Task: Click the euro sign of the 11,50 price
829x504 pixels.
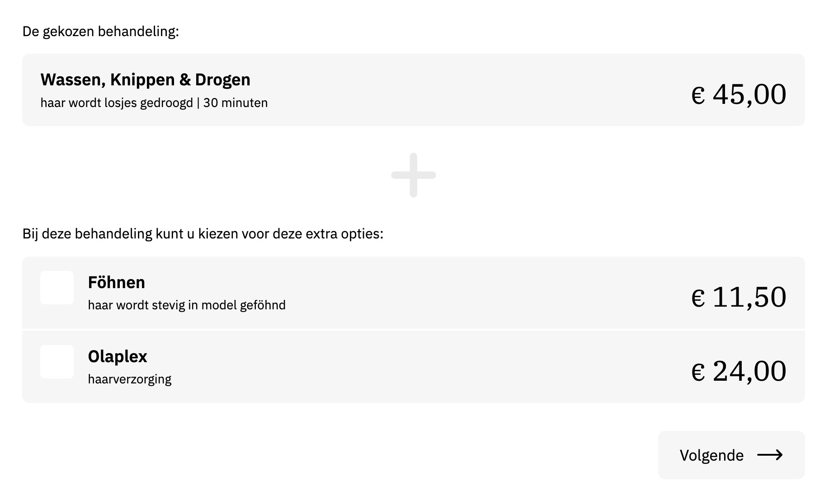Action: point(698,299)
